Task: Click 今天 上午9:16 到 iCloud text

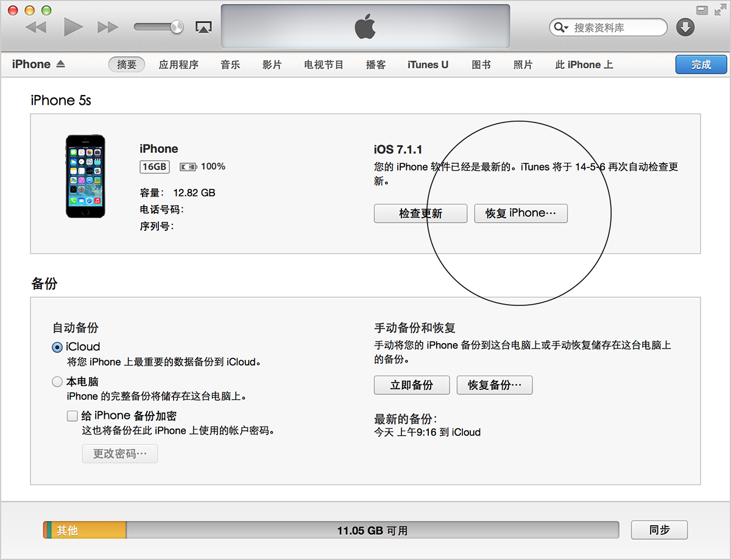Action: [x=427, y=433]
